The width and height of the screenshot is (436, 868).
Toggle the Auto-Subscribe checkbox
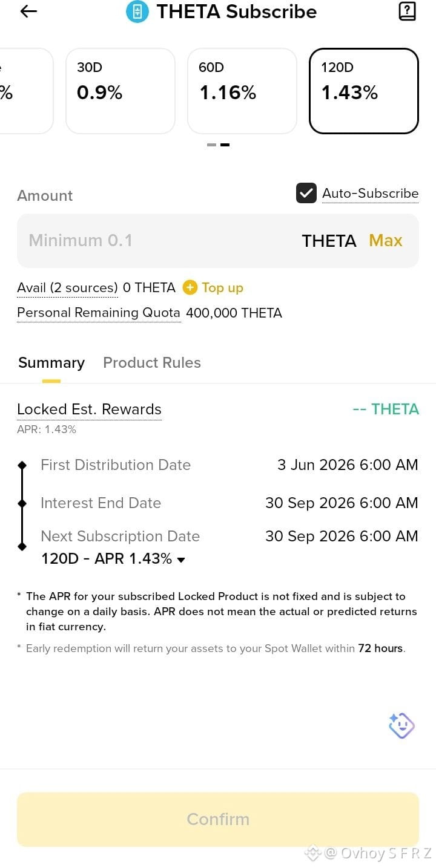(x=306, y=193)
